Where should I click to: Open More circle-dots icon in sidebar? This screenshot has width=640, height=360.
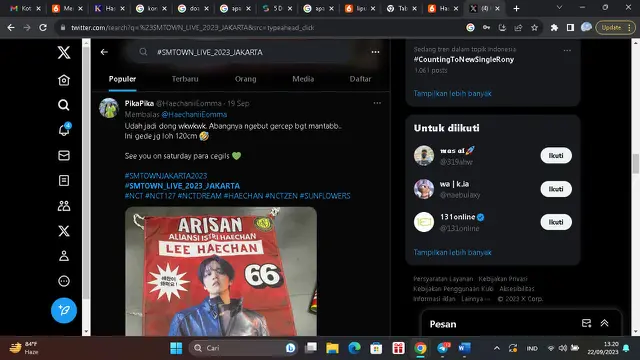(x=64, y=281)
